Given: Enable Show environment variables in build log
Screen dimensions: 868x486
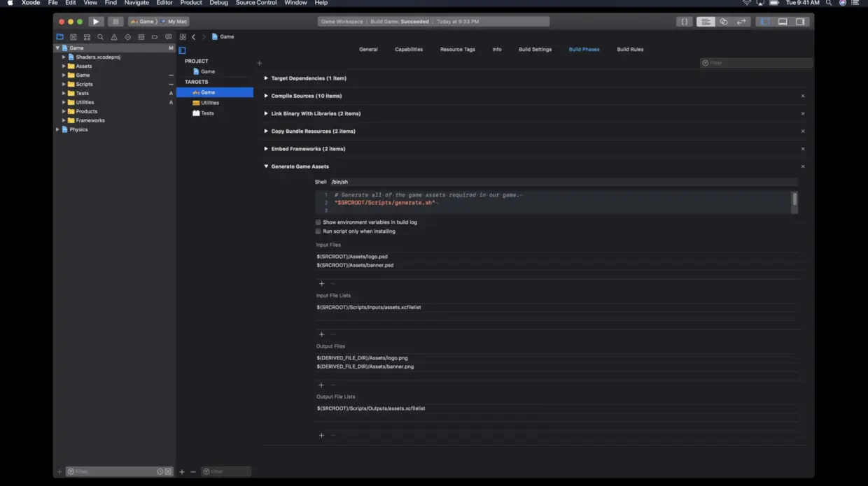Looking at the screenshot, I should coord(318,222).
